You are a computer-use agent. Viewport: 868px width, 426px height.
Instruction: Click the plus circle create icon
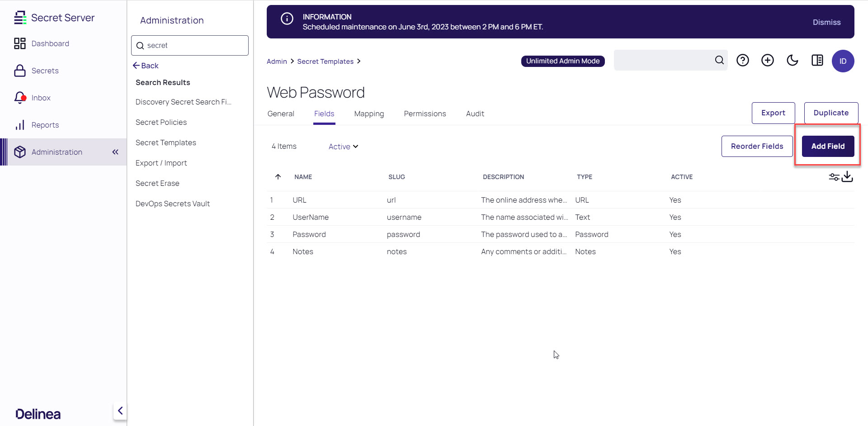(x=768, y=60)
